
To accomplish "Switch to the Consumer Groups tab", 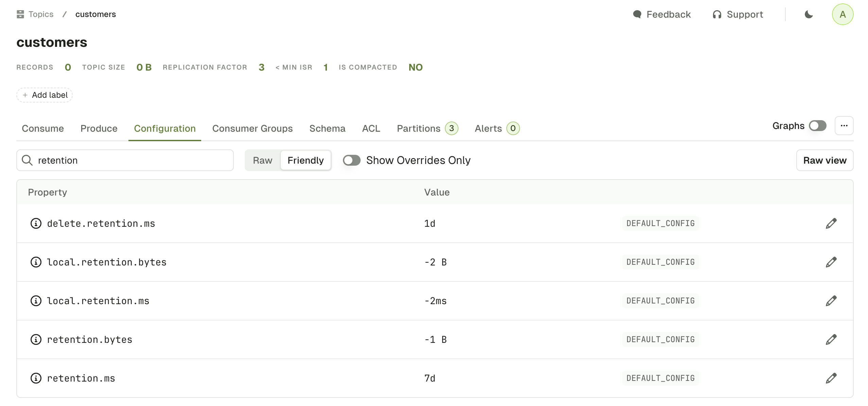I will point(253,128).
